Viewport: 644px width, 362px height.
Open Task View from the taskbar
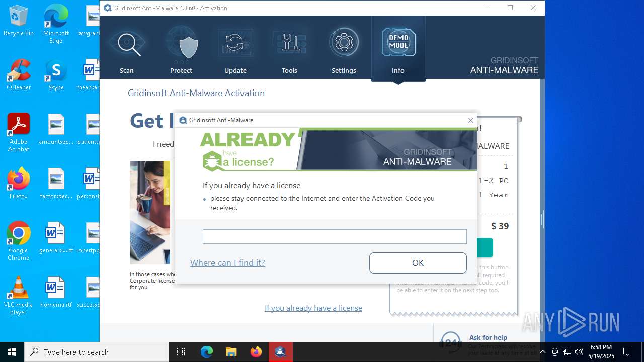(181, 352)
